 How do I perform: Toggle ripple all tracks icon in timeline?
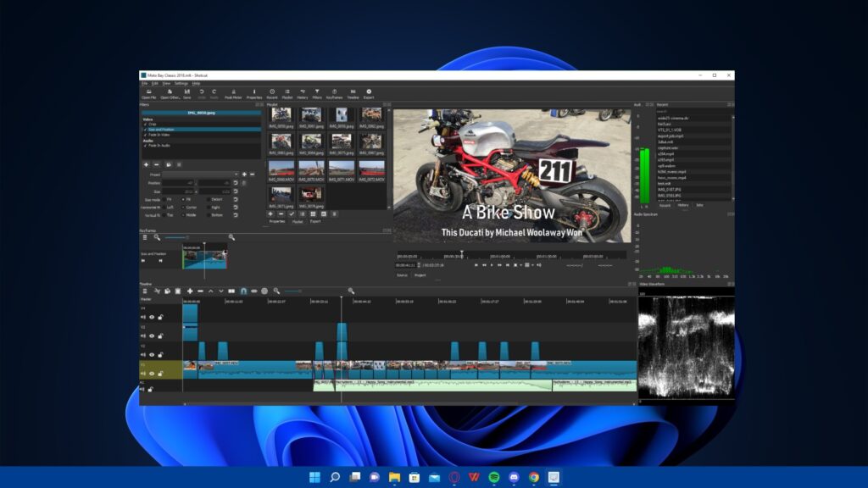[264, 291]
